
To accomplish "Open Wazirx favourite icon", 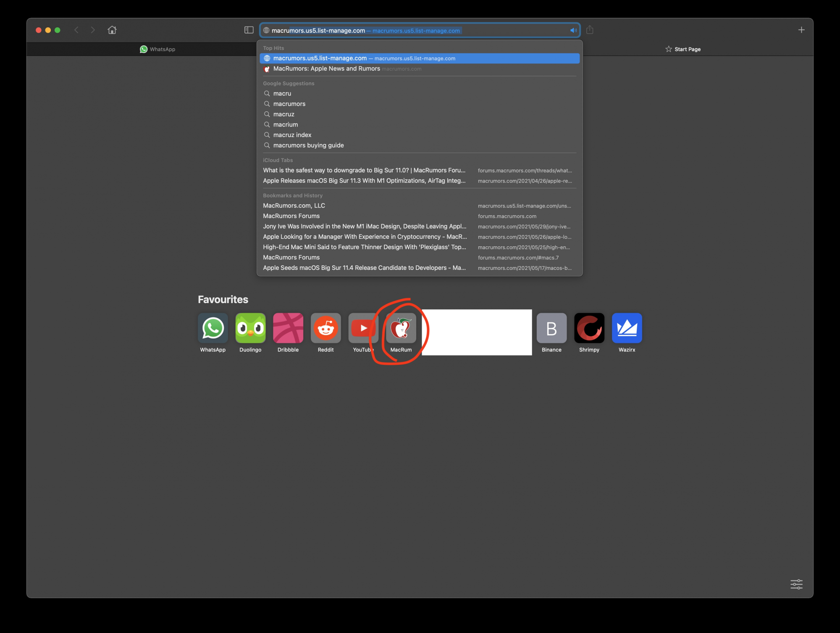I will click(627, 328).
